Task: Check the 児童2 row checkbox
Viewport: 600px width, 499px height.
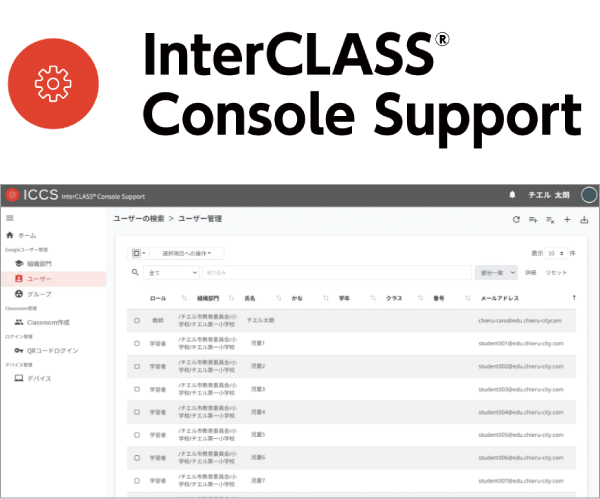Action: (x=137, y=366)
